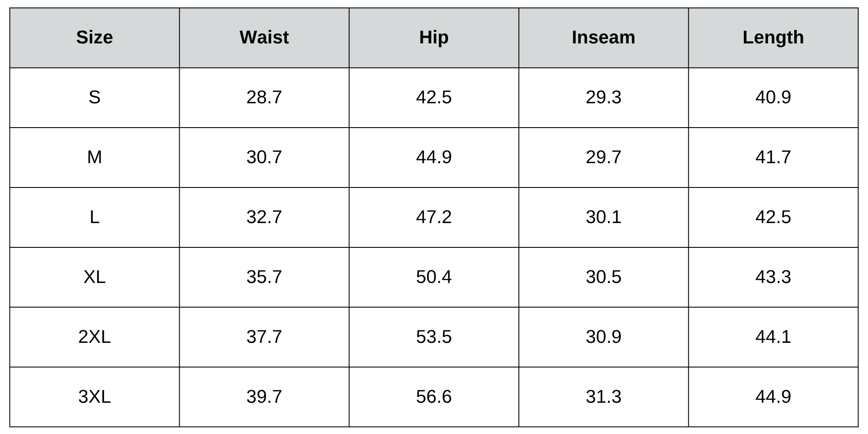Screen dimensions: 868x434
Task: Click waist value 37.7
Action: tap(264, 337)
